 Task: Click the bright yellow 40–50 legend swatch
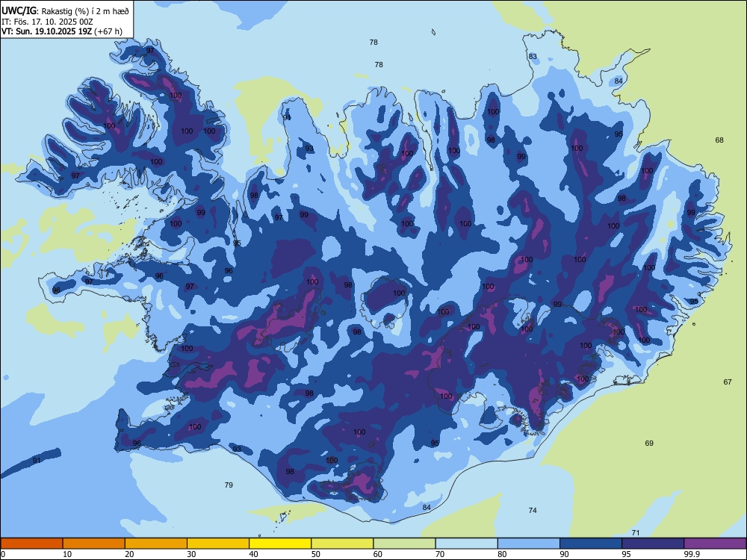tap(280, 544)
